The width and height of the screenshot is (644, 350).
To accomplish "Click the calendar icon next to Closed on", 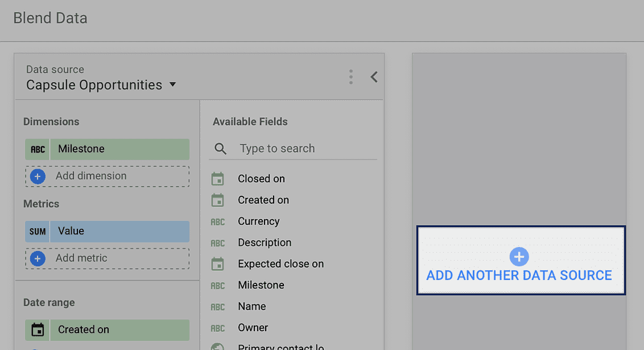I will [217, 179].
